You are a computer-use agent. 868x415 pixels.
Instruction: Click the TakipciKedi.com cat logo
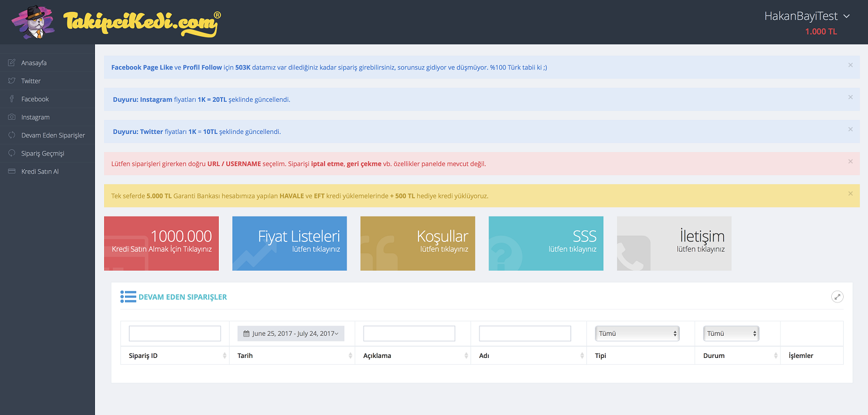(x=33, y=23)
